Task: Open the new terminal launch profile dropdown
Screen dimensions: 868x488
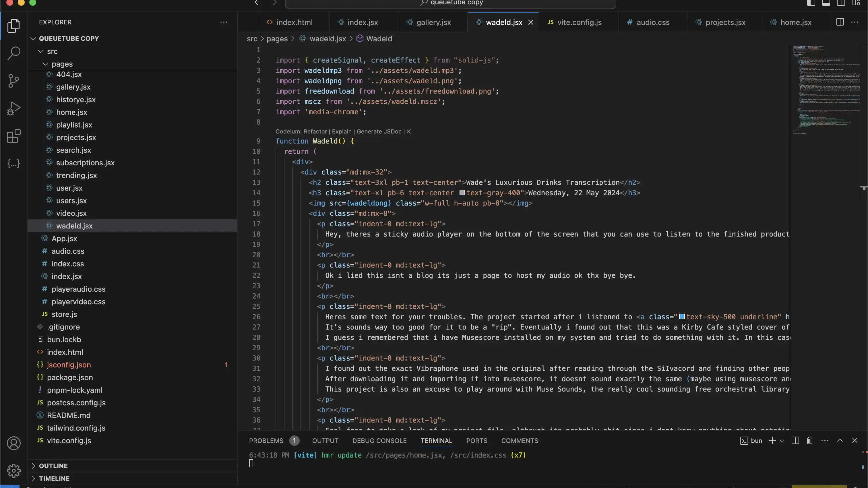Action: click(782, 440)
